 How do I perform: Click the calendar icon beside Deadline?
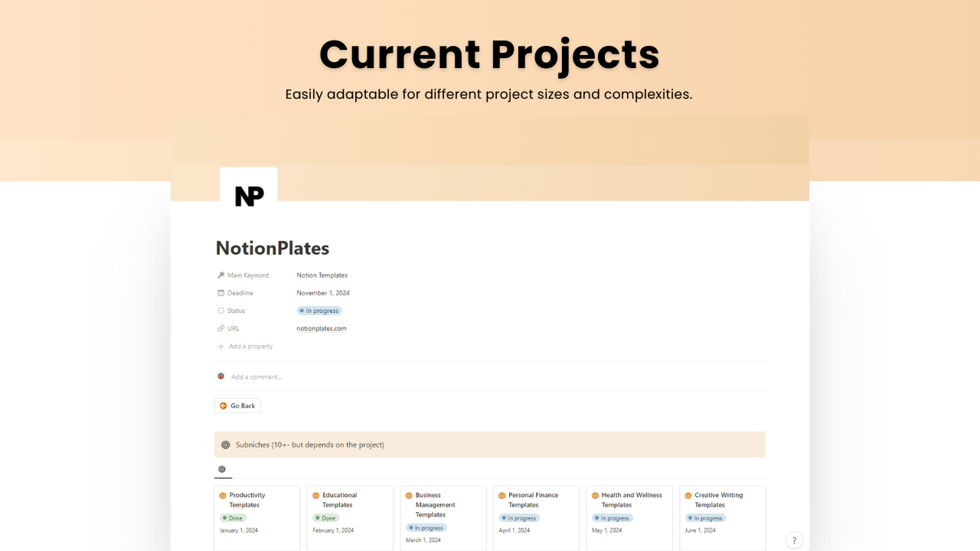[x=220, y=293]
